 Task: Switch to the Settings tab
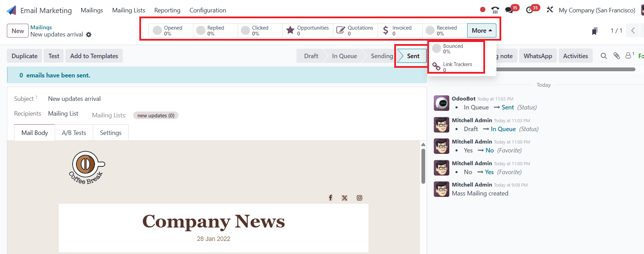(111, 133)
